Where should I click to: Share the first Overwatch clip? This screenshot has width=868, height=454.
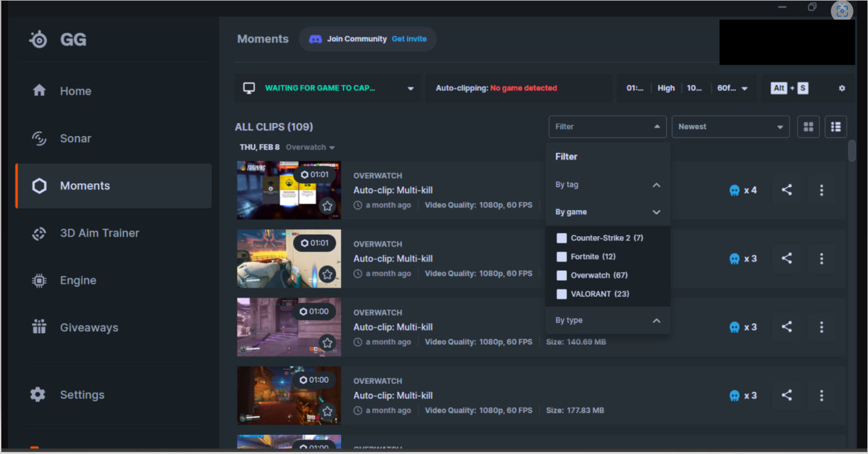click(x=786, y=190)
